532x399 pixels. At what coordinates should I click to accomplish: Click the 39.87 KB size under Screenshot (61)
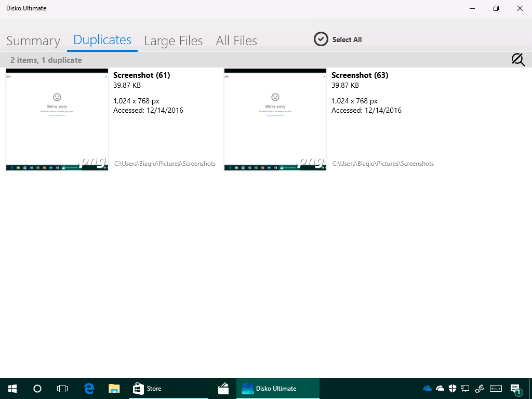tap(127, 86)
